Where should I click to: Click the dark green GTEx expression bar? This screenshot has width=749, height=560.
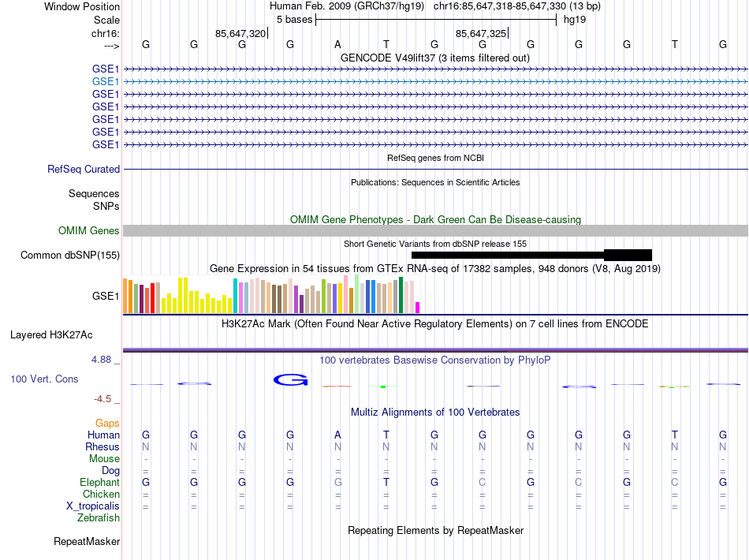point(401,295)
